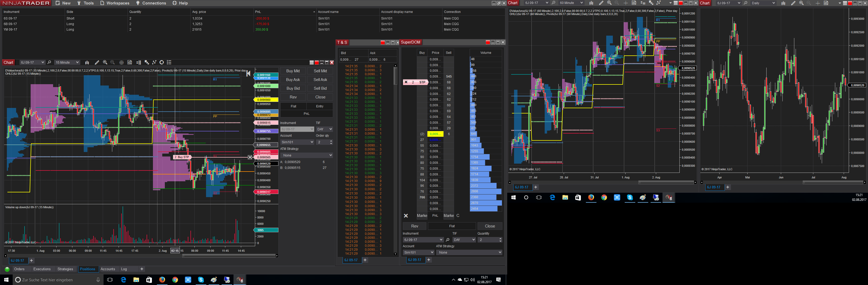
Task: Open strategies icon in 15 Minute chart
Action: point(154,63)
